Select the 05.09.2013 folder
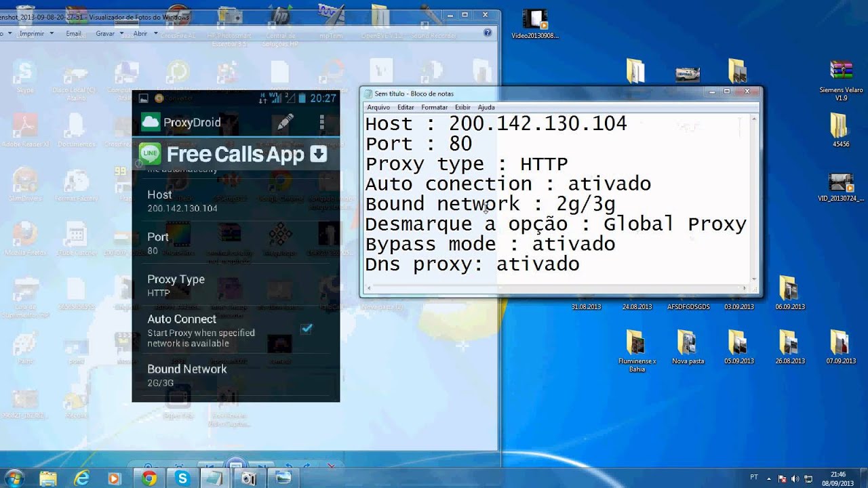The image size is (868, 488). pos(738,347)
